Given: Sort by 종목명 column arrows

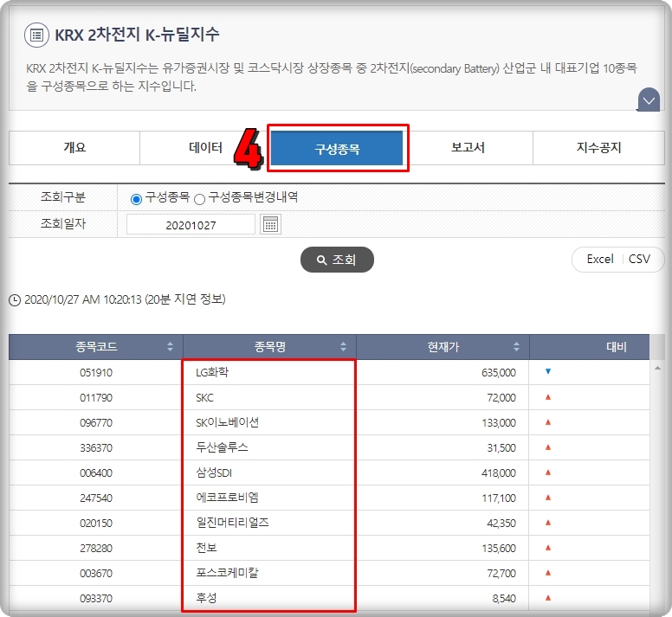Looking at the screenshot, I should pyautogui.click(x=343, y=346).
